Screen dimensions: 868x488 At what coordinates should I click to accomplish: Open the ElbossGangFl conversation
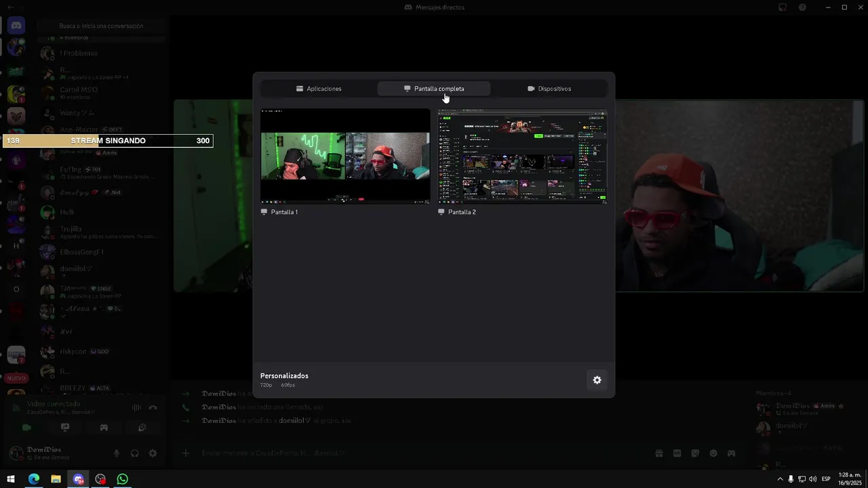102,252
